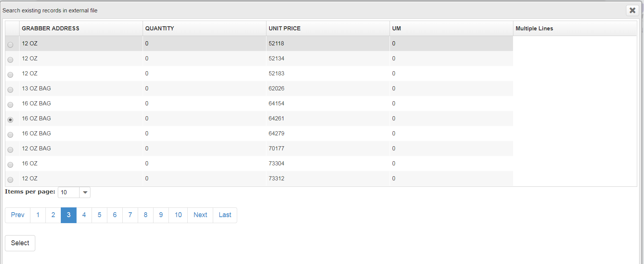Select radio button for unit price 52118

tap(11, 45)
